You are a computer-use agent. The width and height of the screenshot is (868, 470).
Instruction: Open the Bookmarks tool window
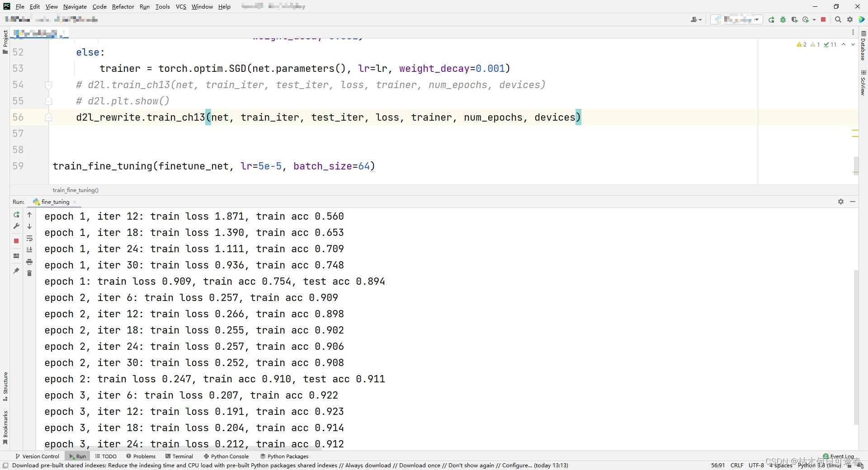click(x=5, y=428)
